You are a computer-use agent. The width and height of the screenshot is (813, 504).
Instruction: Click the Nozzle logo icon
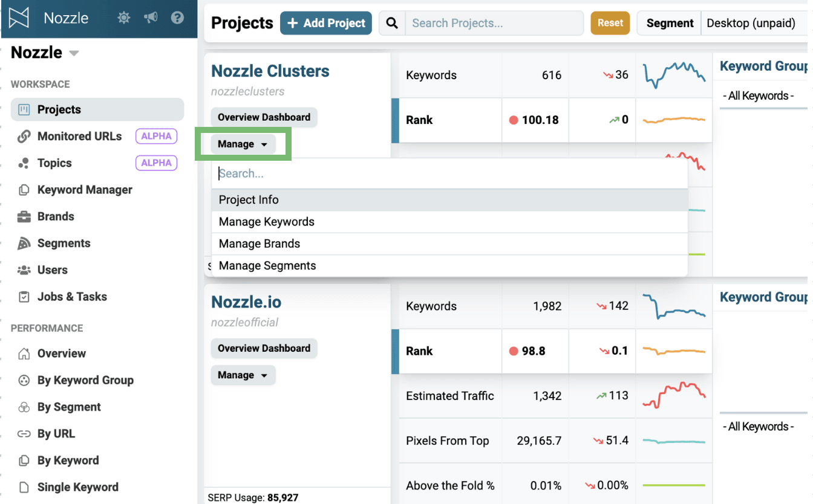[x=20, y=18]
